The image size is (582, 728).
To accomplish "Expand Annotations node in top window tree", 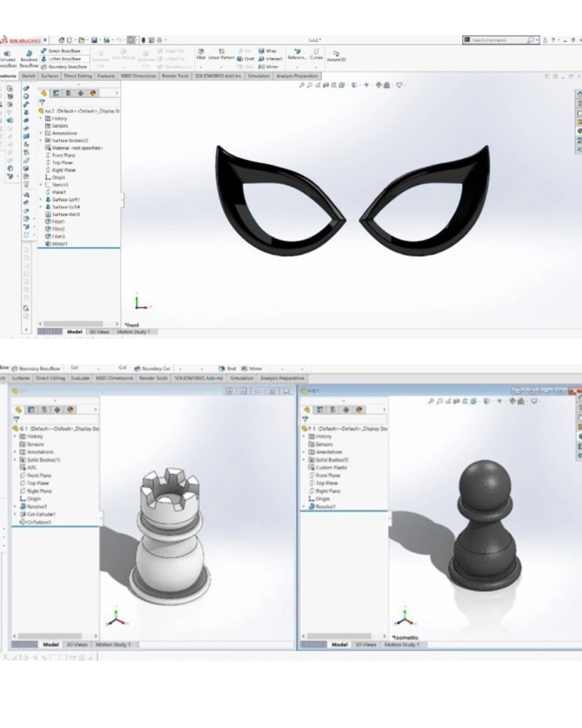I will 41,133.
